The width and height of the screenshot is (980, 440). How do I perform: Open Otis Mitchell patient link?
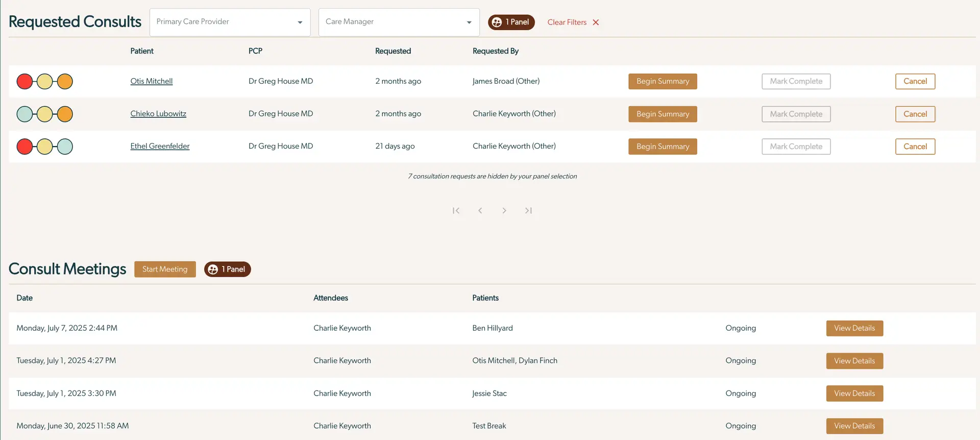pyautogui.click(x=151, y=81)
